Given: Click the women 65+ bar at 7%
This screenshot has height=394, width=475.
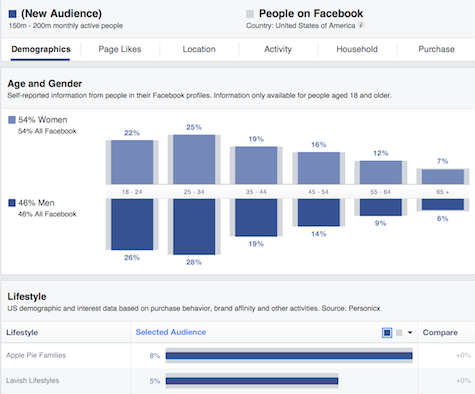Looking at the screenshot, I should click(x=443, y=177).
